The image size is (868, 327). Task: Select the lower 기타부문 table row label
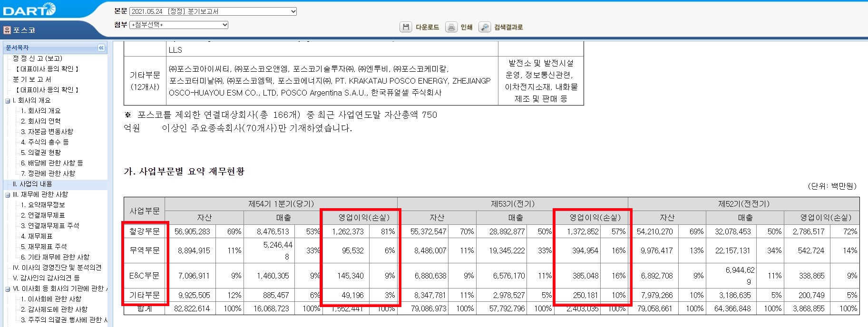click(x=145, y=295)
